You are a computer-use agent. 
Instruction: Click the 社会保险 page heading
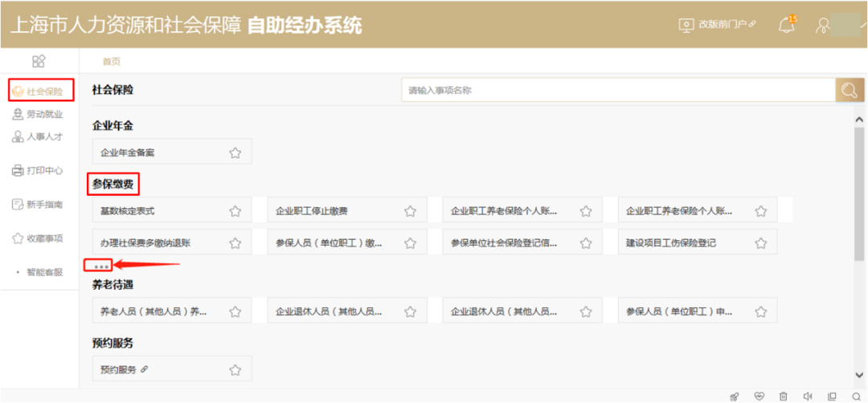(x=113, y=90)
